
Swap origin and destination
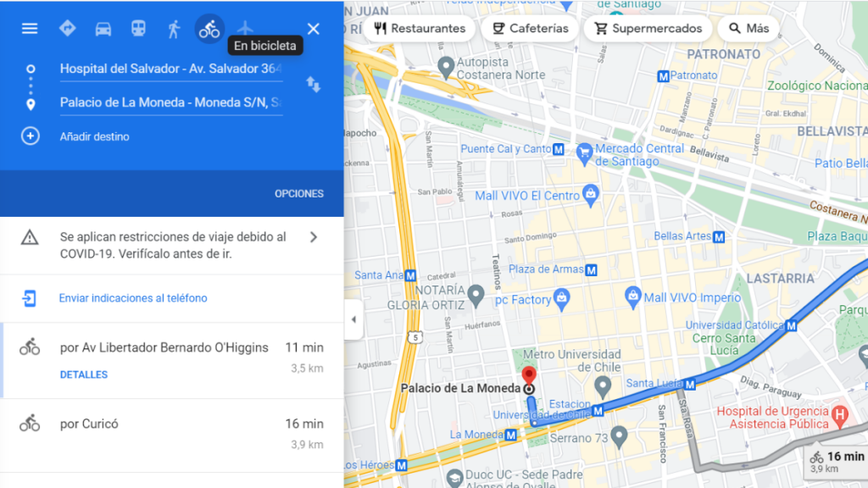point(314,85)
